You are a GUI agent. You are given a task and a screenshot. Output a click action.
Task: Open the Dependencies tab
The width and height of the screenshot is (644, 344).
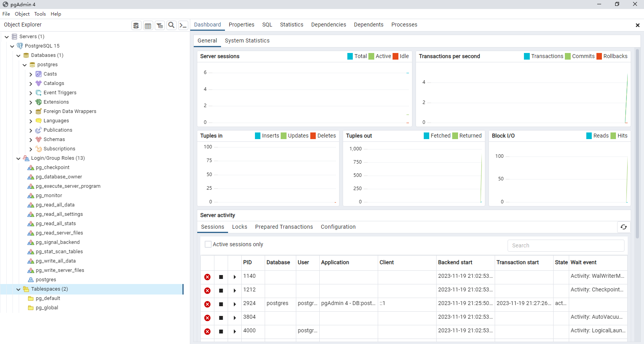click(329, 25)
